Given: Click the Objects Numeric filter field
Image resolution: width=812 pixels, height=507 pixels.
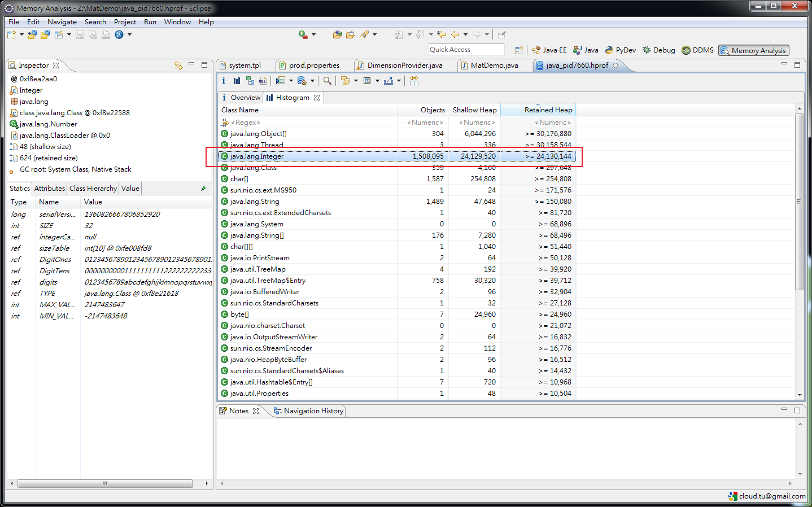Looking at the screenshot, I should coord(424,123).
